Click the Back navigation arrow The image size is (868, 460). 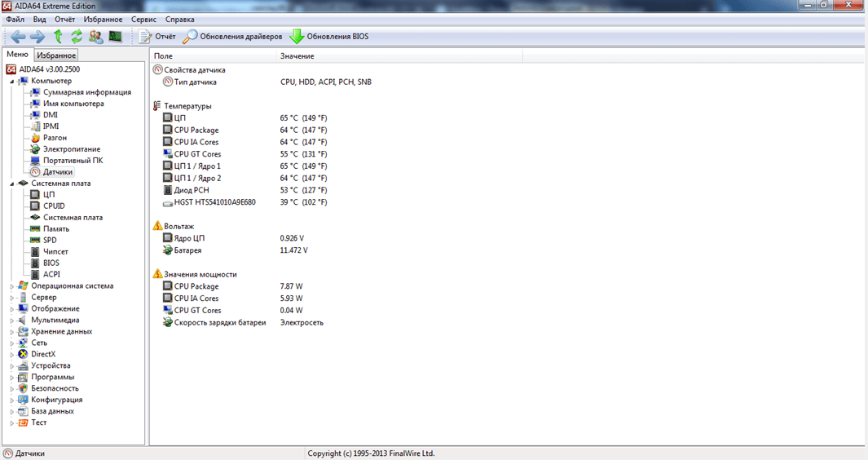pyautogui.click(x=18, y=37)
